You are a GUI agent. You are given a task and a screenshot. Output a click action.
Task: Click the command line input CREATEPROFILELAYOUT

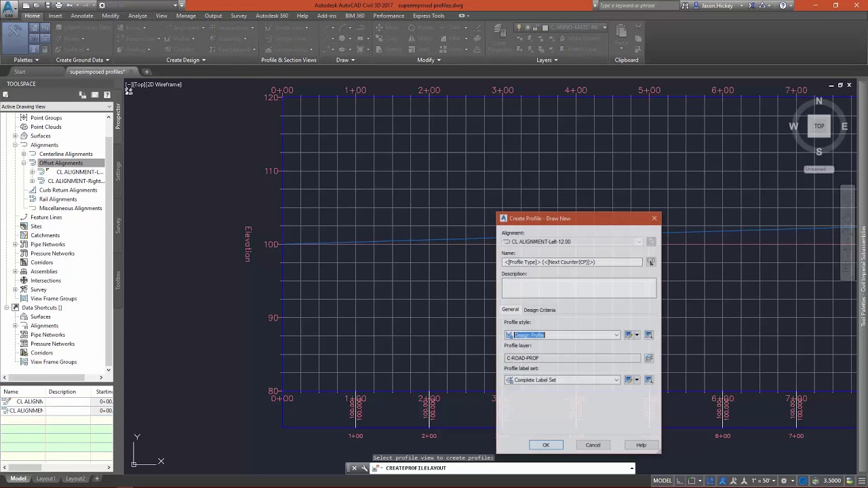click(502, 468)
